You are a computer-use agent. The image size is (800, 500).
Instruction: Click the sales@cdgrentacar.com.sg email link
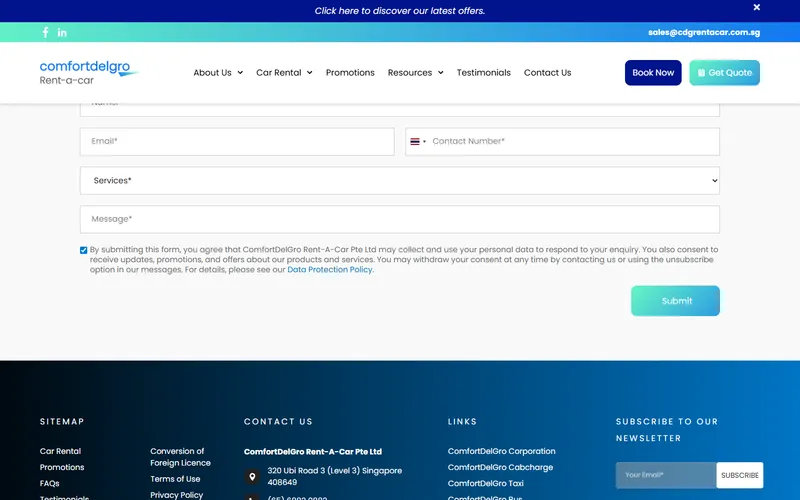coord(704,32)
